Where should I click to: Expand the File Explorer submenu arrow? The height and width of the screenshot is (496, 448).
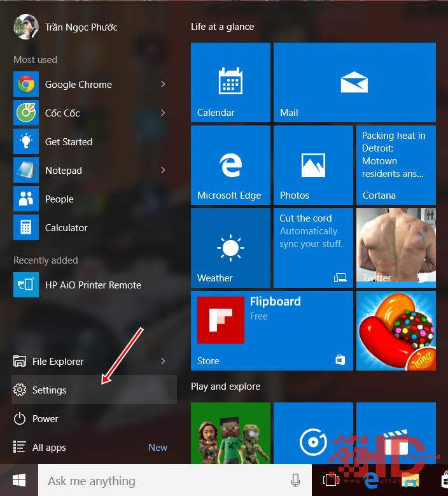[163, 361]
